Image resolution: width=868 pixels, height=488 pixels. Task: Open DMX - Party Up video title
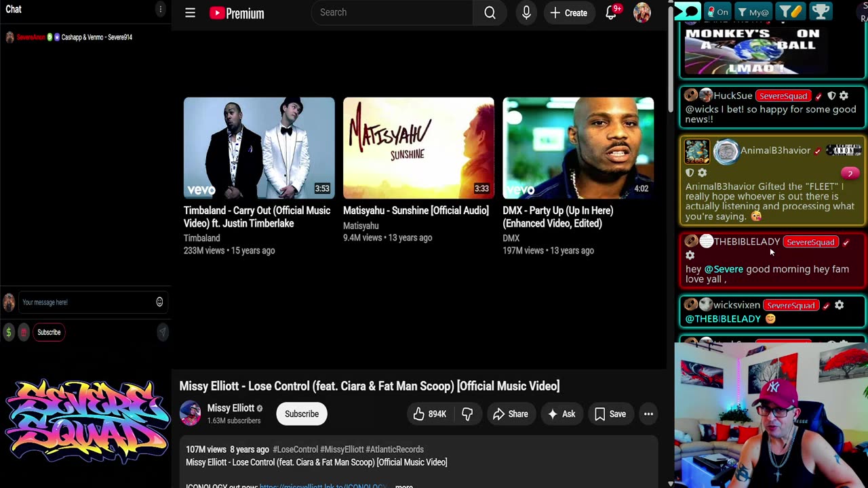[558, 217]
